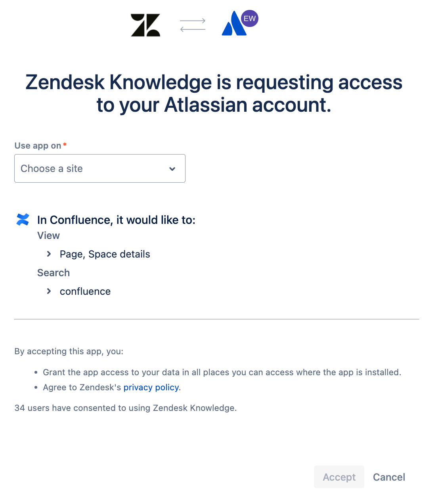Click the '34 users have consented' text
The image size is (436, 504).
click(x=125, y=408)
